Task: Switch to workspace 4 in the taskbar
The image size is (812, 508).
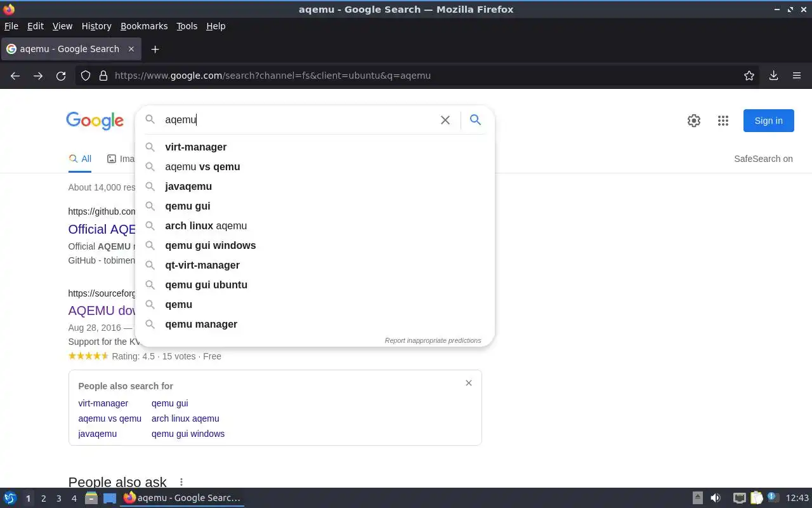Action: point(74,498)
